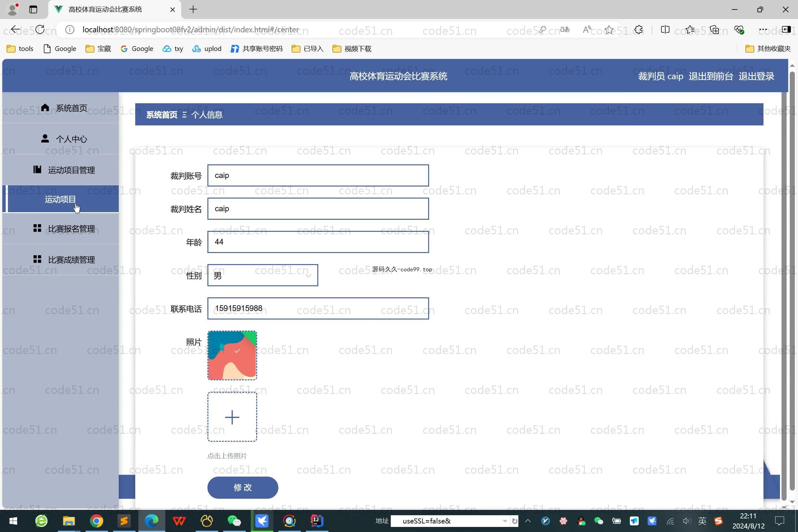The height and width of the screenshot is (532, 798).
Task: Click the browser profile avatar
Action: 13,9
